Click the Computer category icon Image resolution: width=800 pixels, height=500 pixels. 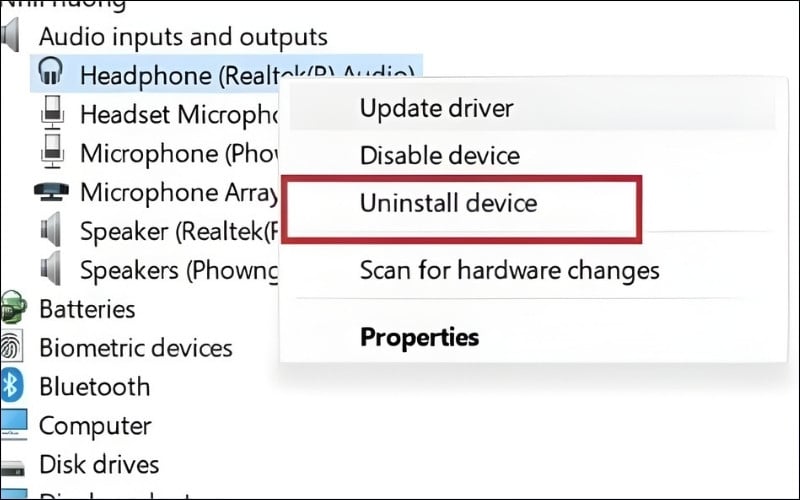pos(13,425)
